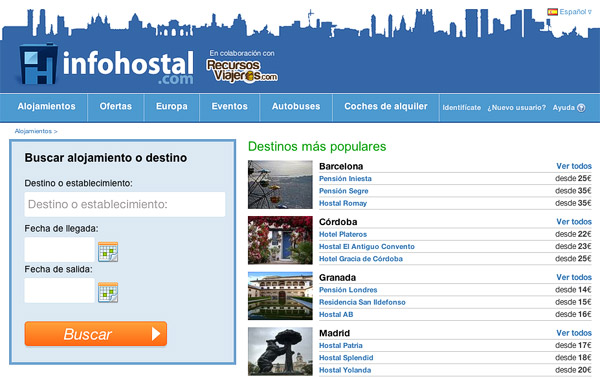This screenshot has width=600, height=379.
Task: Open Pensión Londres listing
Action: pyautogui.click(x=348, y=290)
